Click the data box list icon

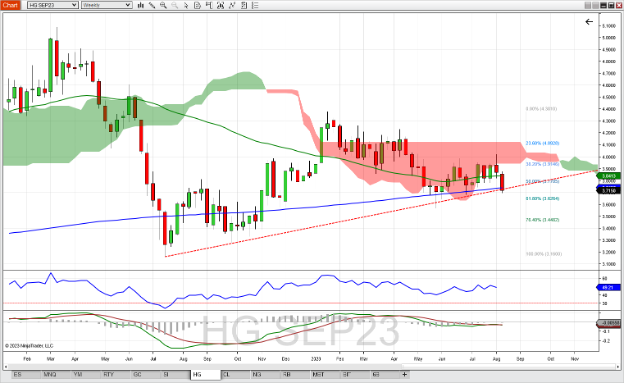tap(255, 5)
